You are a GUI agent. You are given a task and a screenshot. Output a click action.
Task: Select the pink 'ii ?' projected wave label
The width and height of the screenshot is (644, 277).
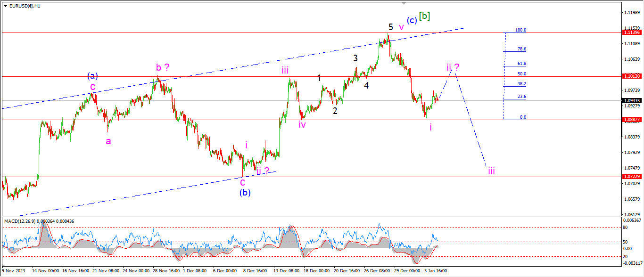(453, 67)
